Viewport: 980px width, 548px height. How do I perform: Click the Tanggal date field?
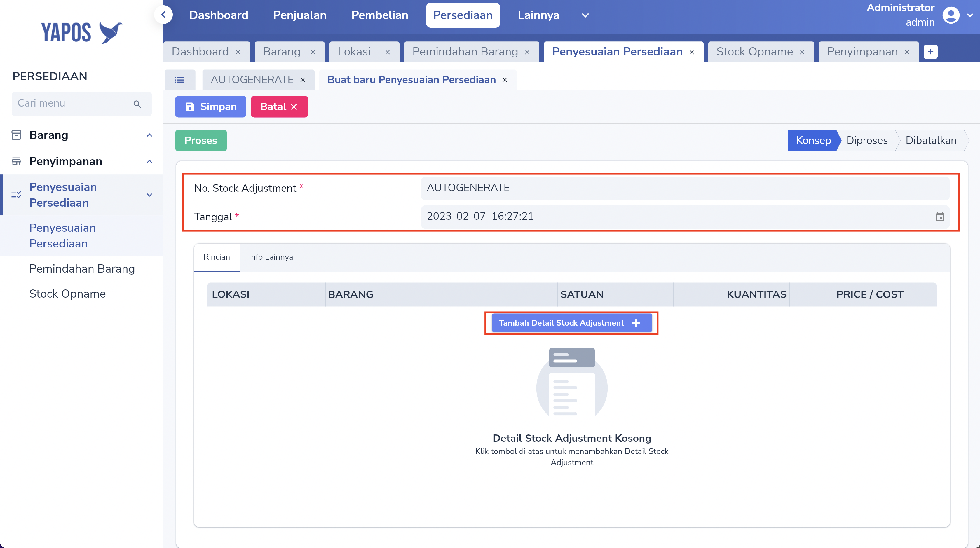(685, 217)
